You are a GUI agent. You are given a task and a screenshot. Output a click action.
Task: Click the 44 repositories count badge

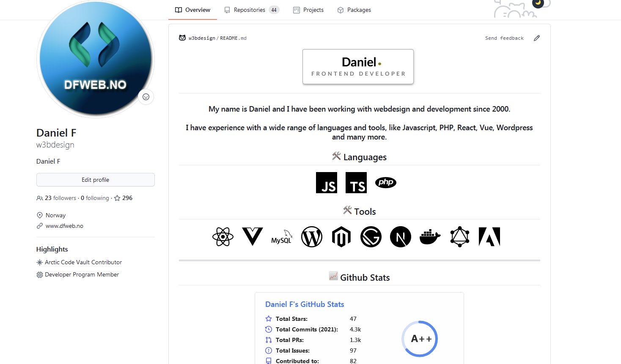(274, 10)
